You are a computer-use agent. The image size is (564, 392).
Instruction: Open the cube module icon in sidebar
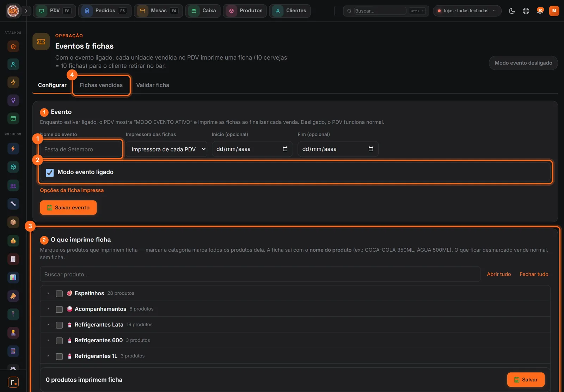tap(13, 167)
